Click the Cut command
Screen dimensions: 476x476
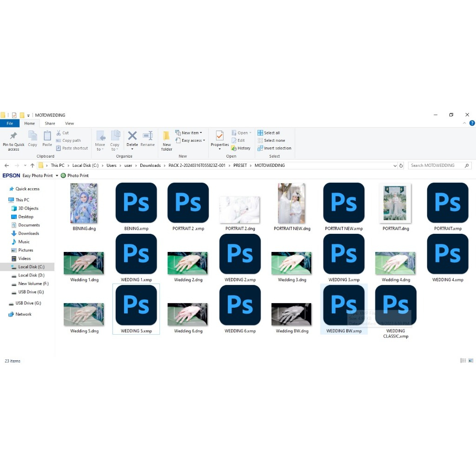click(63, 132)
